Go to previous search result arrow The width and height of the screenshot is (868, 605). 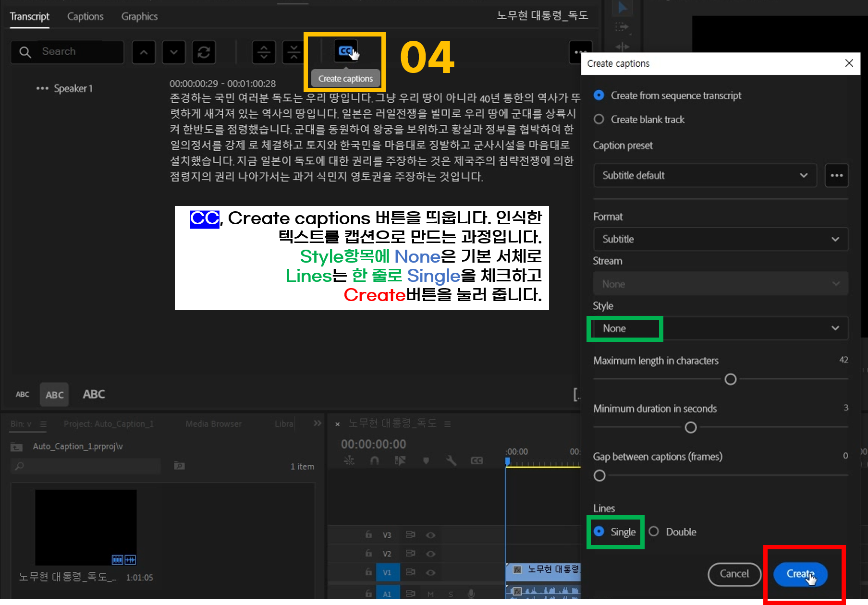[144, 52]
